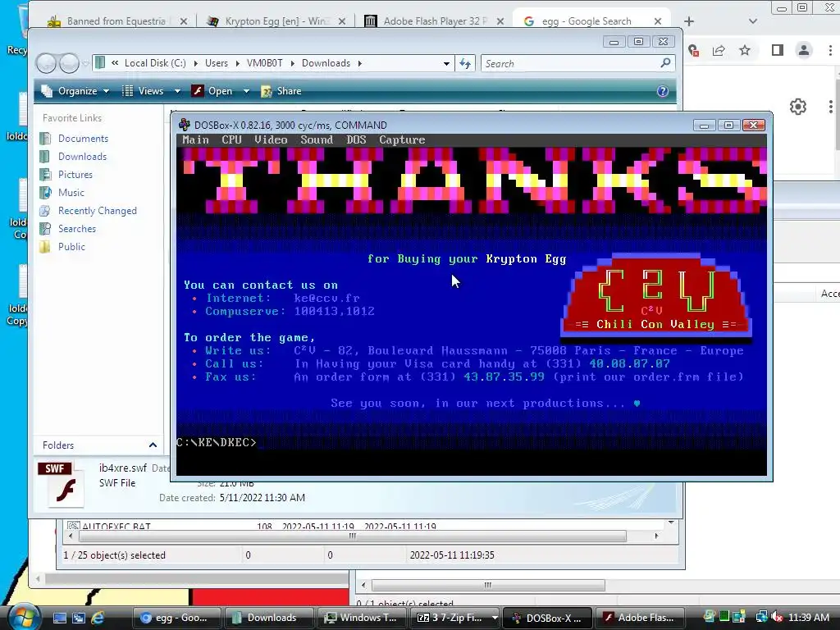This screenshot has width=840, height=630.
Task: Switch to Krypton Egg browser tab
Action: click(x=277, y=21)
